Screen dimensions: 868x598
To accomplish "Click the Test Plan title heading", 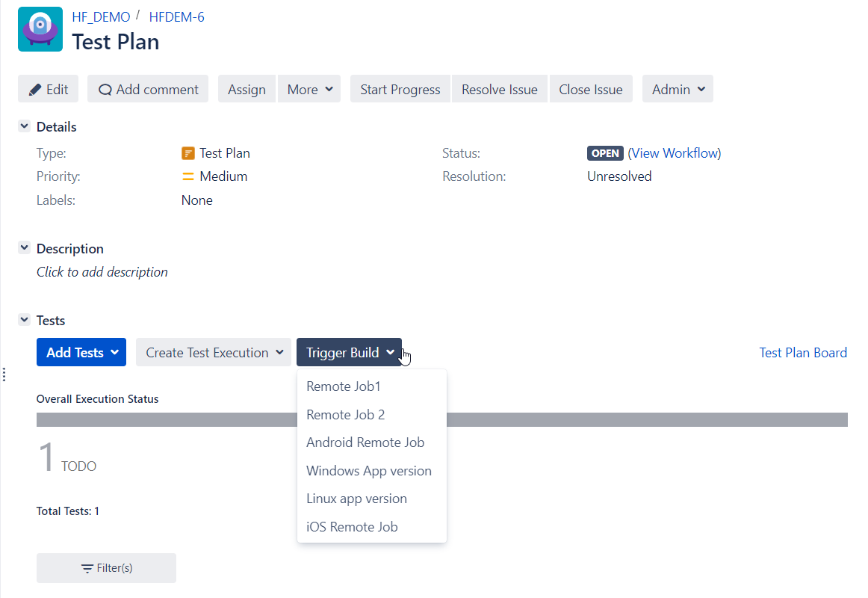I will [x=116, y=42].
